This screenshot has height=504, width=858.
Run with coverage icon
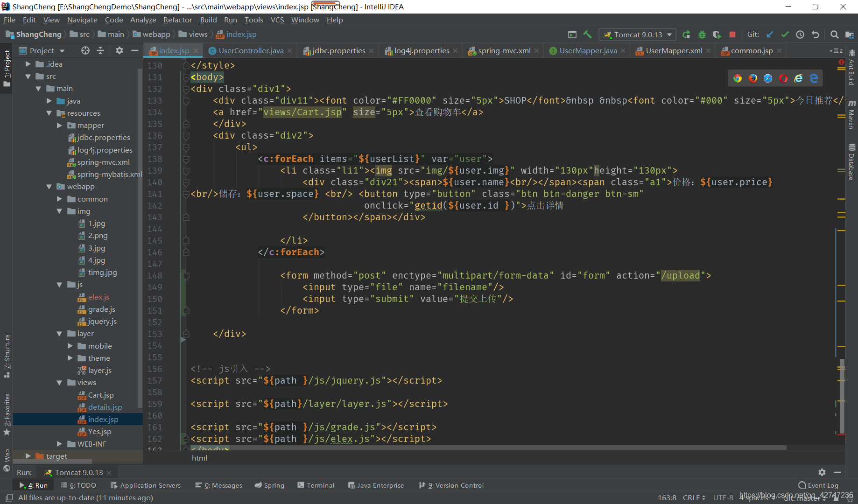717,35
